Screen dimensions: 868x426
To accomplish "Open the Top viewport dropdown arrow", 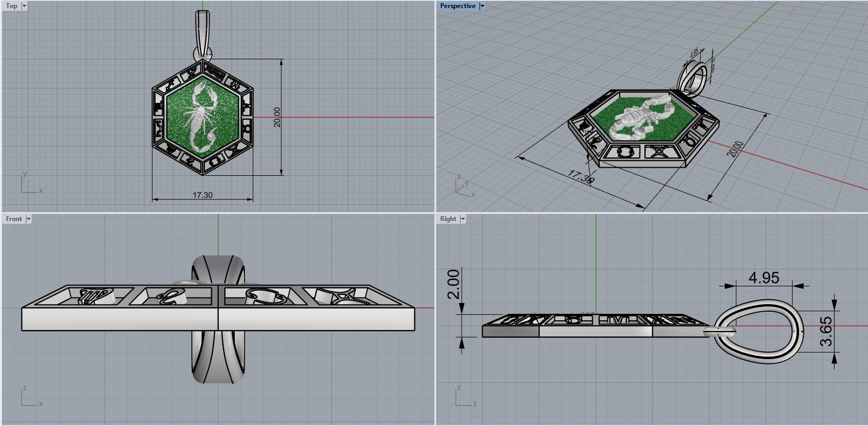I will point(24,6).
